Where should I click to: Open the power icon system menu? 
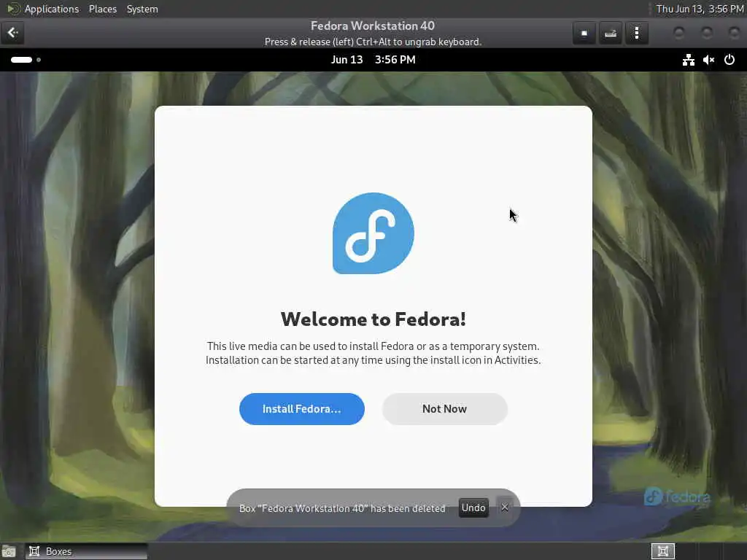pos(729,60)
